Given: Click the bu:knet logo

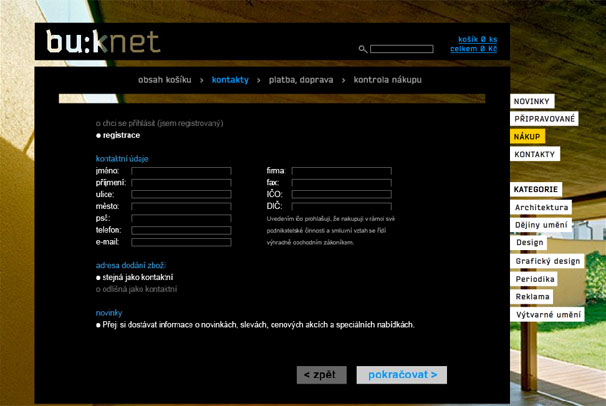Looking at the screenshot, I should point(103,43).
